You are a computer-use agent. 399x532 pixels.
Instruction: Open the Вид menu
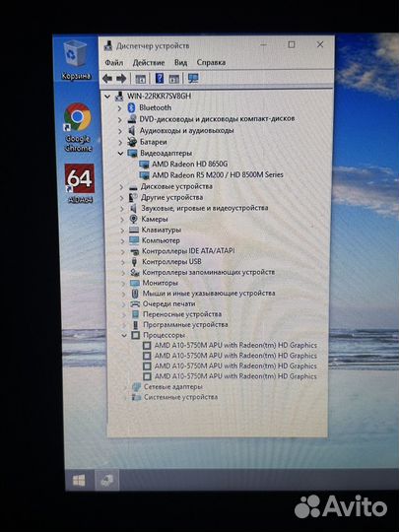click(181, 63)
